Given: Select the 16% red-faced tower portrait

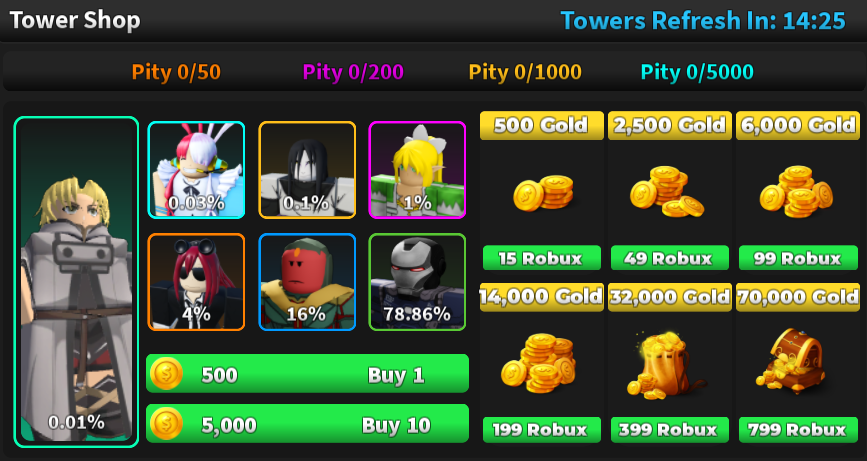Looking at the screenshot, I should pos(307,282).
